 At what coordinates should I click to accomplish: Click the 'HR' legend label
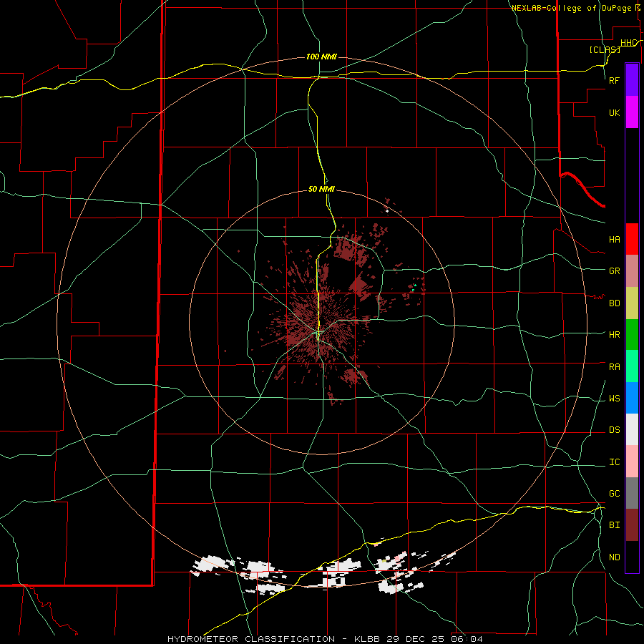tap(615, 335)
